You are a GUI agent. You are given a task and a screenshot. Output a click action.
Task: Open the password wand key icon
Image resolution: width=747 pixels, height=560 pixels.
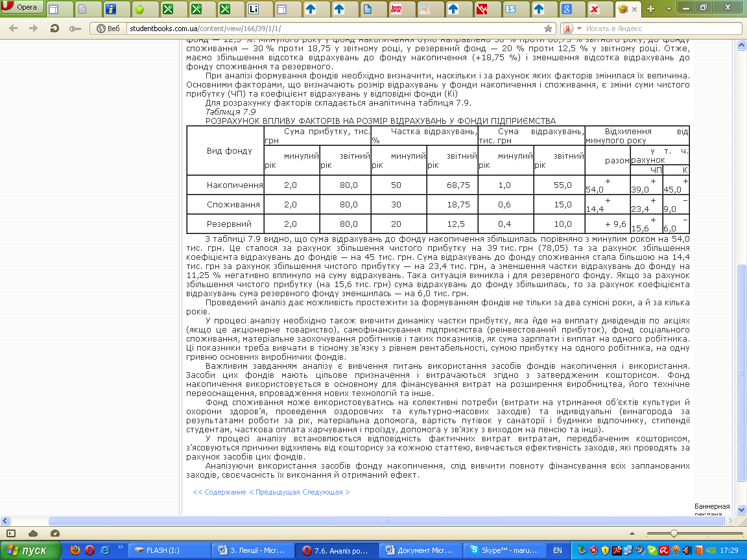(x=75, y=29)
